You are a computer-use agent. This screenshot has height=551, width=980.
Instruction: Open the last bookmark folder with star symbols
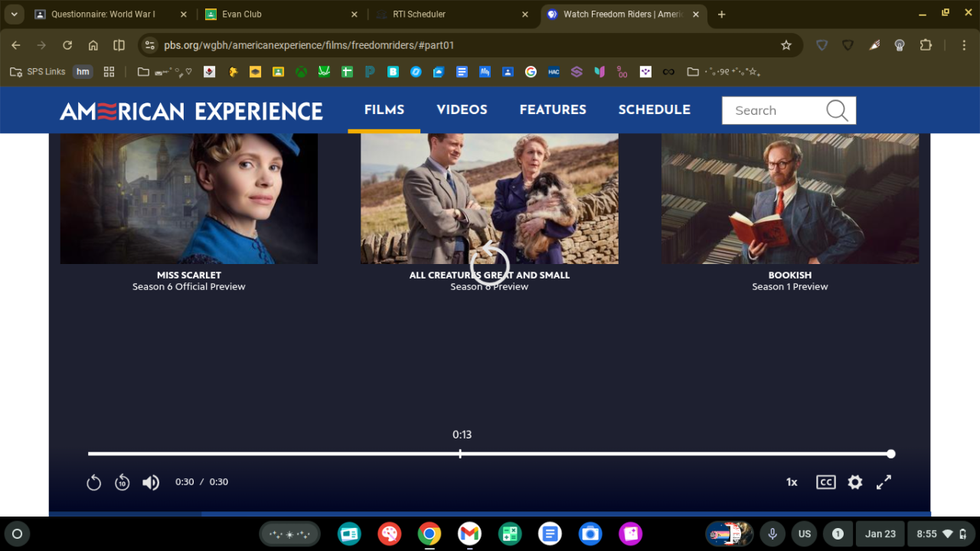724,72
